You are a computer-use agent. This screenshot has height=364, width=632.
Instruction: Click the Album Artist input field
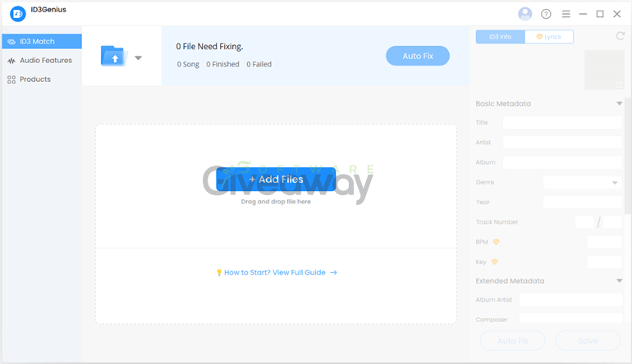click(x=570, y=299)
